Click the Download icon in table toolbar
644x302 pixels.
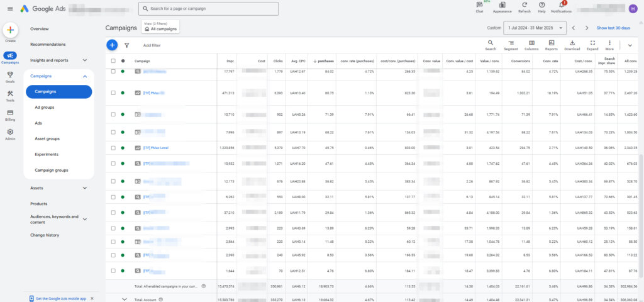pos(572,44)
